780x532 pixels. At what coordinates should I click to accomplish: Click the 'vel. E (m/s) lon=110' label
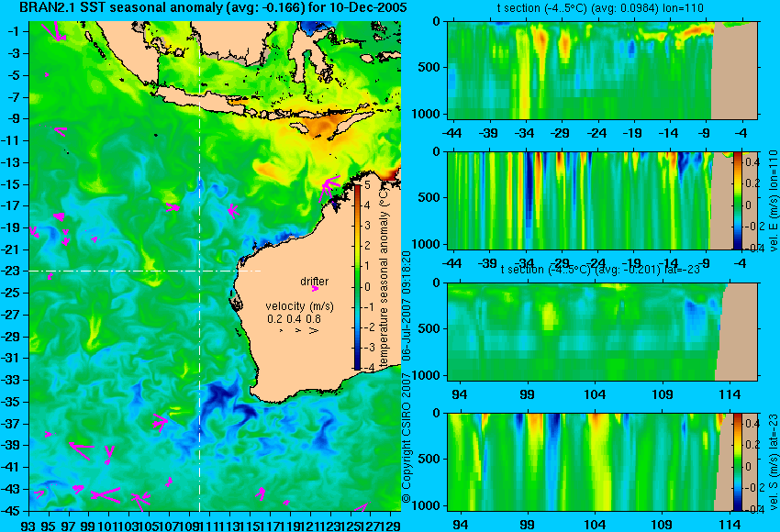[773, 200]
